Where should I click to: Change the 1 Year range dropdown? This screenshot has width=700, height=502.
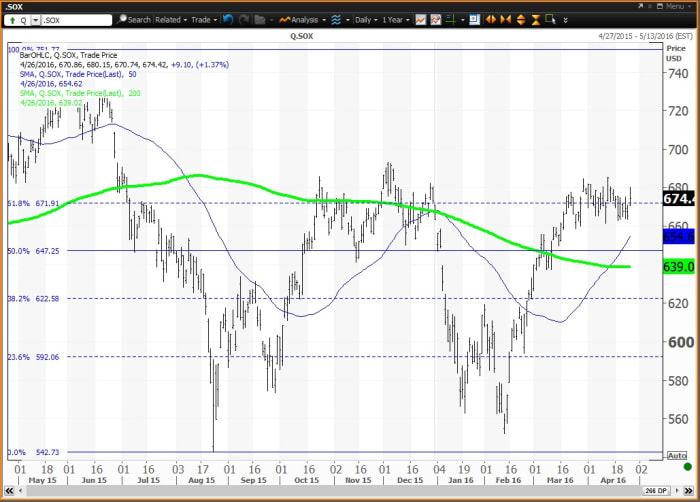pos(396,20)
